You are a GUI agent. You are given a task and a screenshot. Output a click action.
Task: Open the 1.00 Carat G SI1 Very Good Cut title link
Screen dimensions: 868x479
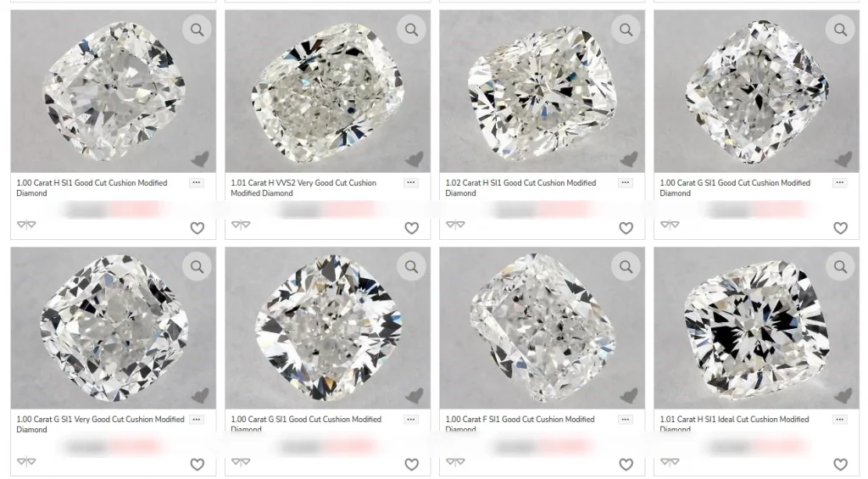pos(100,424)
